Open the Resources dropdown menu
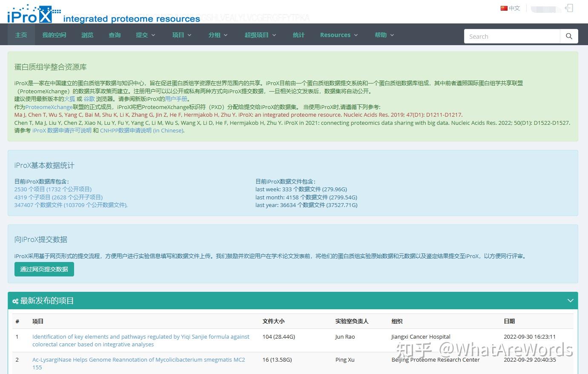The image size is (588, 374). click(x=339, y=35)
